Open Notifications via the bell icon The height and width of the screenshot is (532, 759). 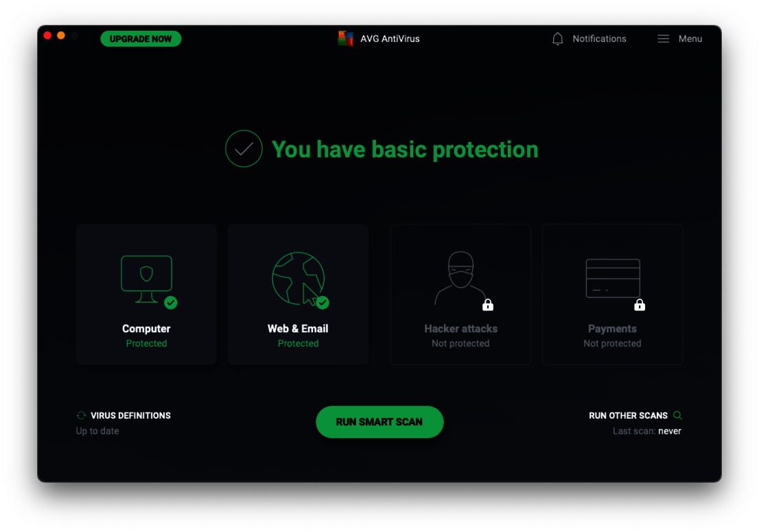(557, 38)
